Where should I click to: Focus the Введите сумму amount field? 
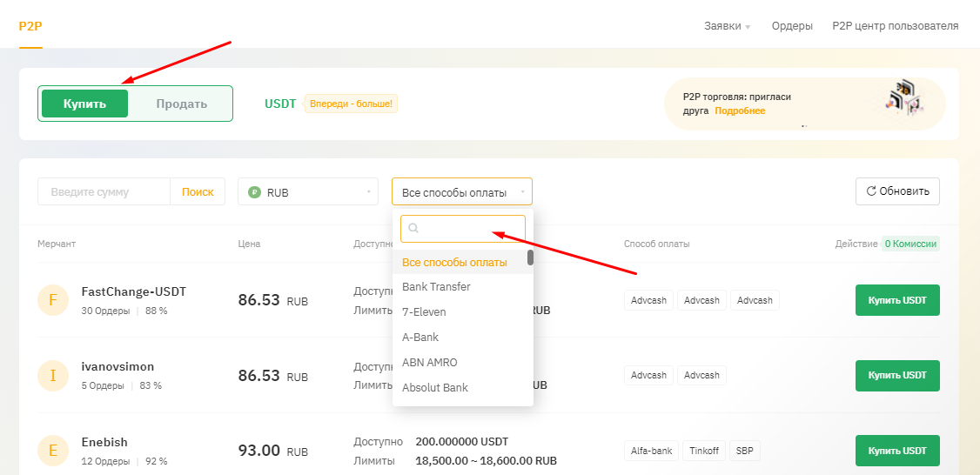104,192
